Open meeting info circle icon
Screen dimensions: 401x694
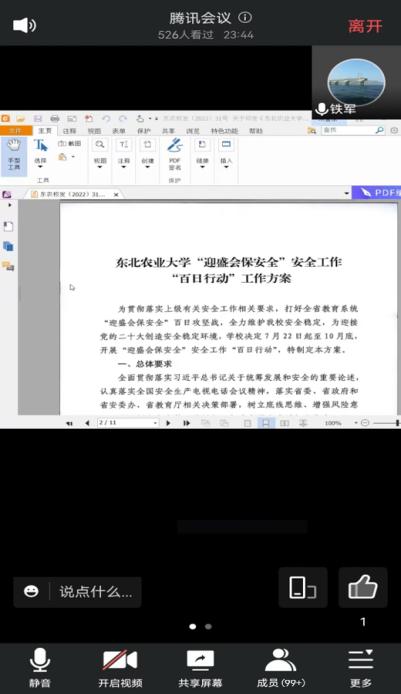pos(245,17)
